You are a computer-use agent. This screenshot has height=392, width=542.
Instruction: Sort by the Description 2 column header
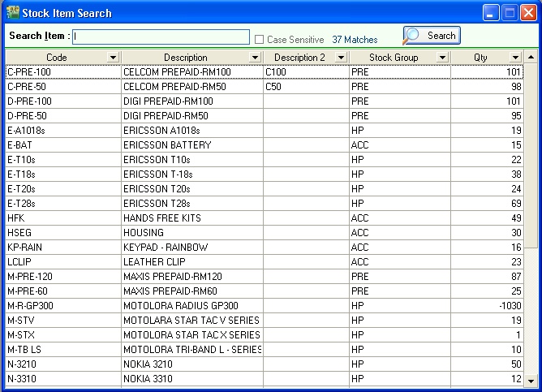(299, 58)
